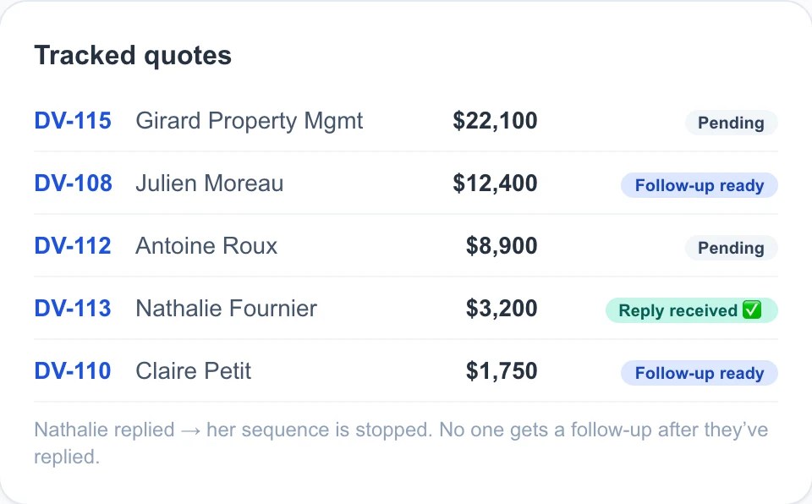This screenshot has height=504, width=812.
Task: Click the $22,100 quote amount
Action: point(495,121)
